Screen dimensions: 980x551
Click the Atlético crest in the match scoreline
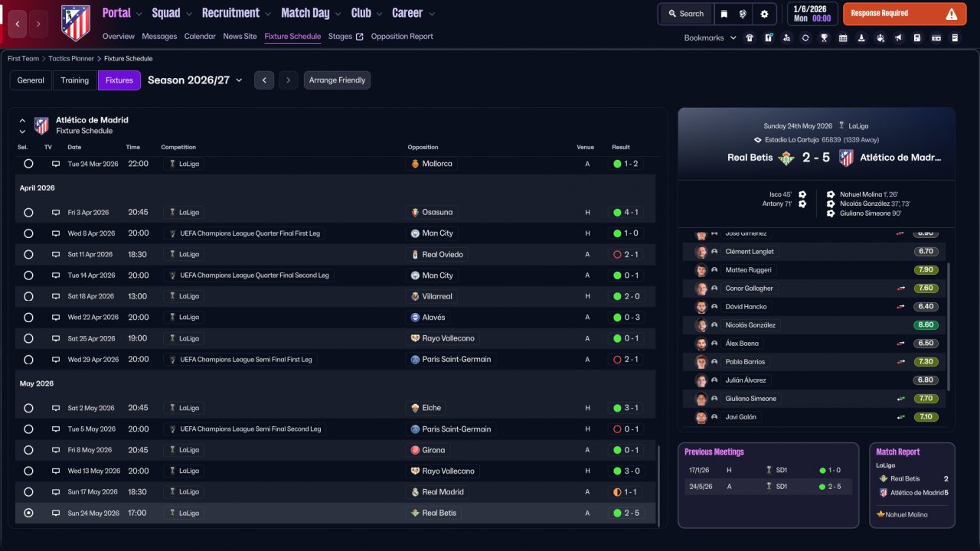846,158
